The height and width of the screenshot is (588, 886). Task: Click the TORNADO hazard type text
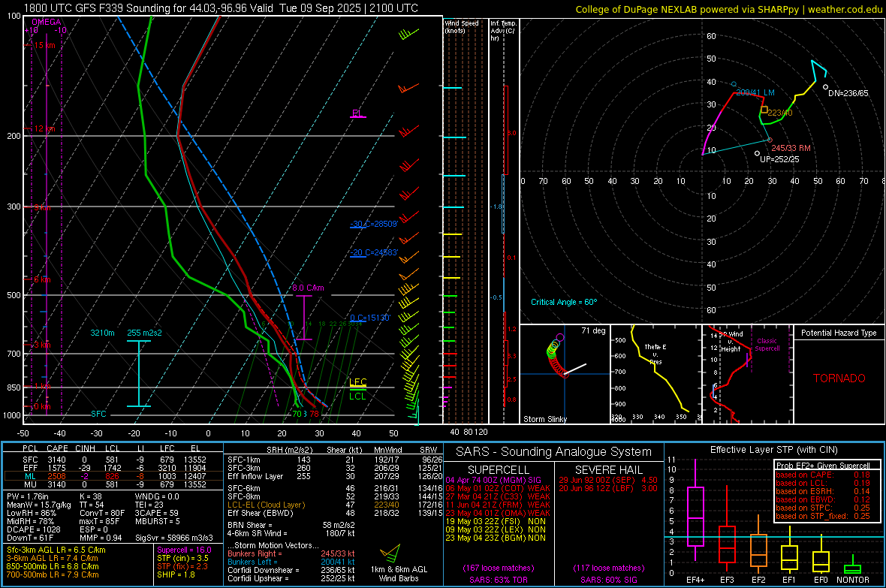point(839,378)
